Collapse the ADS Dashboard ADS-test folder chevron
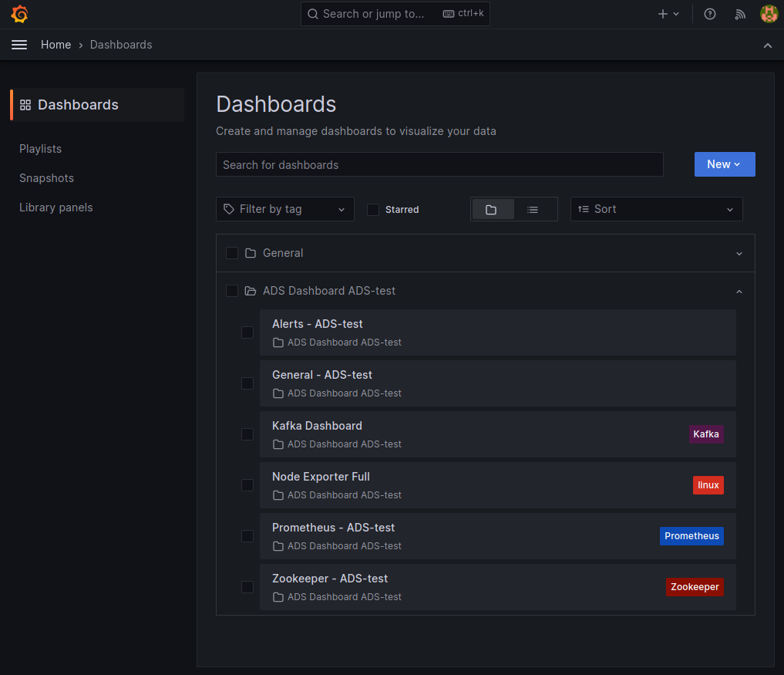 pyautogui.click(x=739, y=292)
